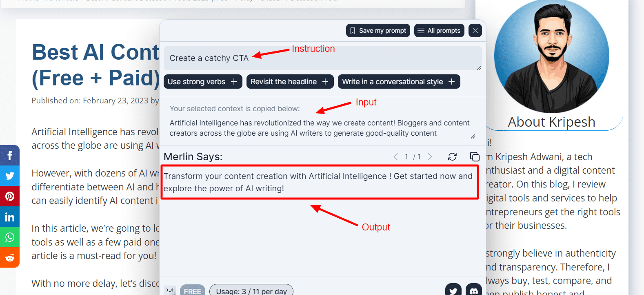Go to the previous Merlin response

point(395,157)
